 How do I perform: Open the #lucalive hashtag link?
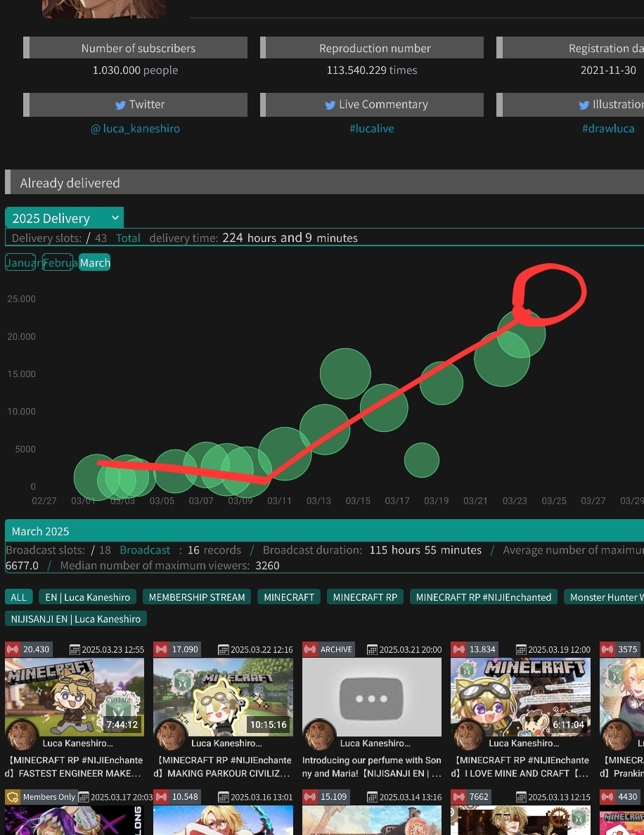pos(371,128)
